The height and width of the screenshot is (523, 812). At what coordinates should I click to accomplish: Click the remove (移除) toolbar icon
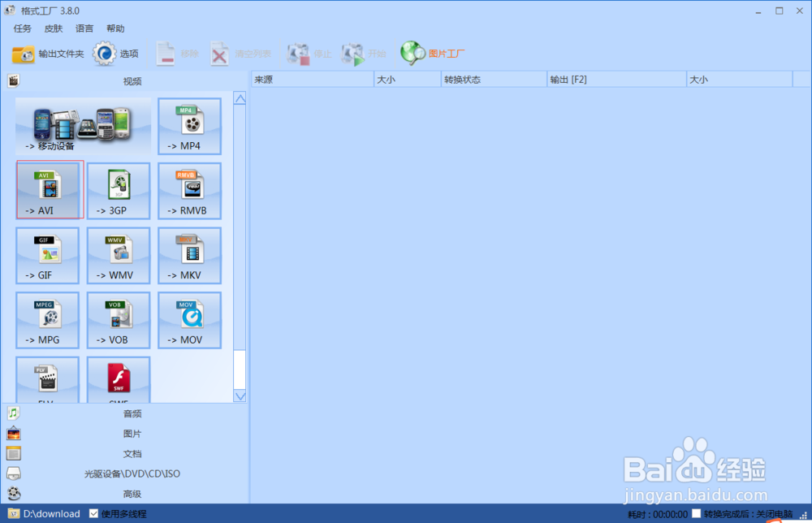(165, 54)
